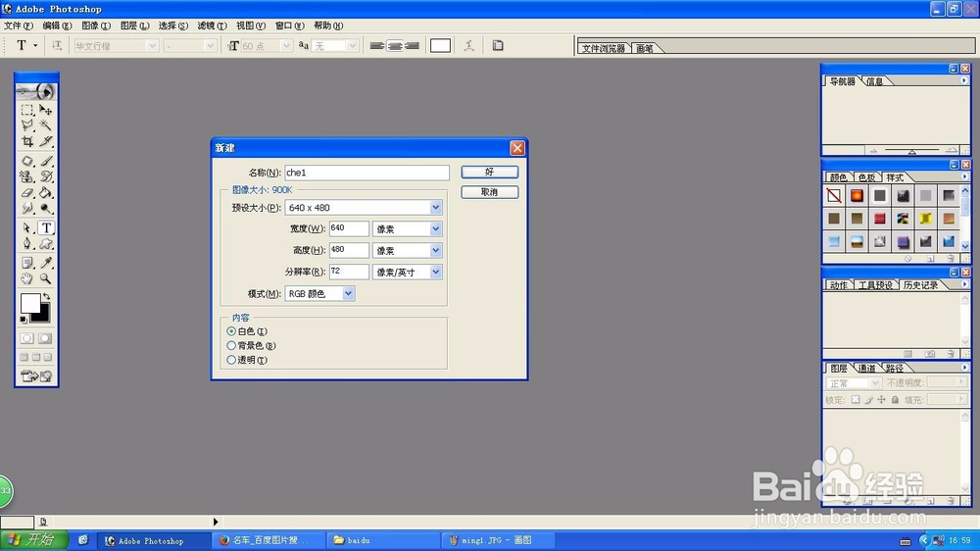
Task: Toggle right text alignment in options bar
Action: tap(412, 46)
